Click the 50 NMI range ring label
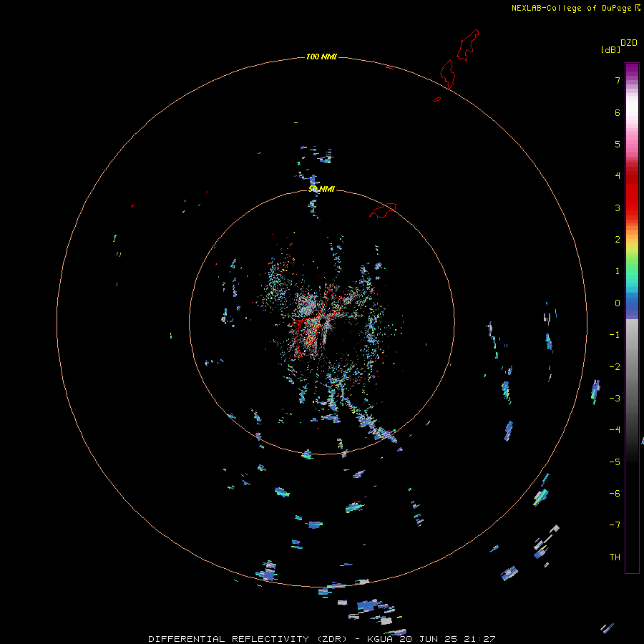This screenshot has width=644, height=644. [321, 189]
